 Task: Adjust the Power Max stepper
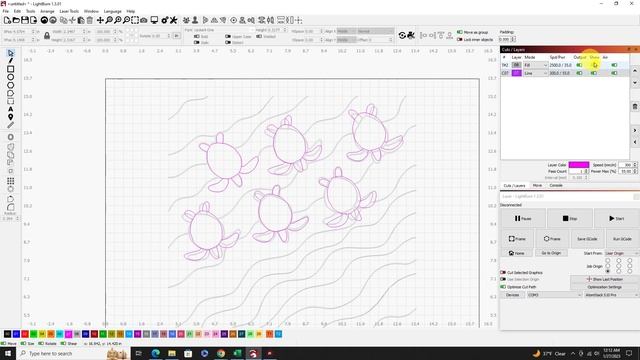635,171
